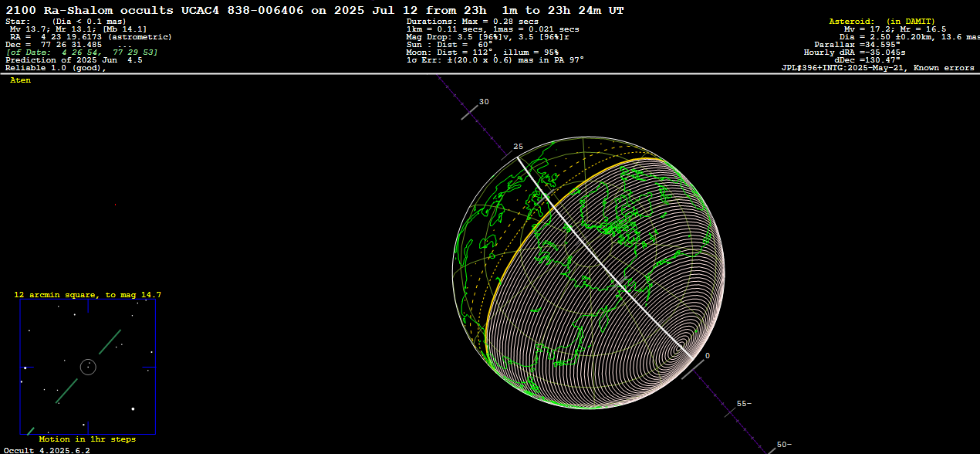Click the asteroid diameter 'Dia = 2.50 ±0.20km' line
Image resolution: width=980 pixels, height=454 pixels.
(909, 36)
